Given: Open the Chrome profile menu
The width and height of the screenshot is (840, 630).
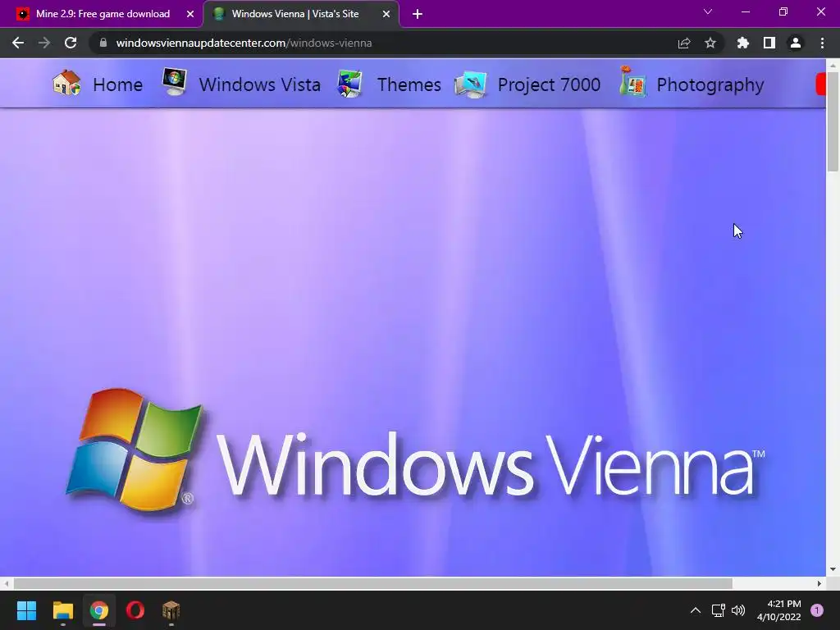Looking at the screenshot, I should tap(796, 43).
